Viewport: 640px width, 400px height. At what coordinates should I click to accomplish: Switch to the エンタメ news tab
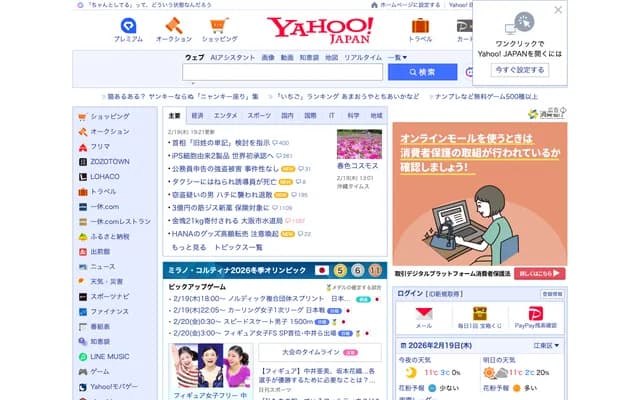point(225,116)
